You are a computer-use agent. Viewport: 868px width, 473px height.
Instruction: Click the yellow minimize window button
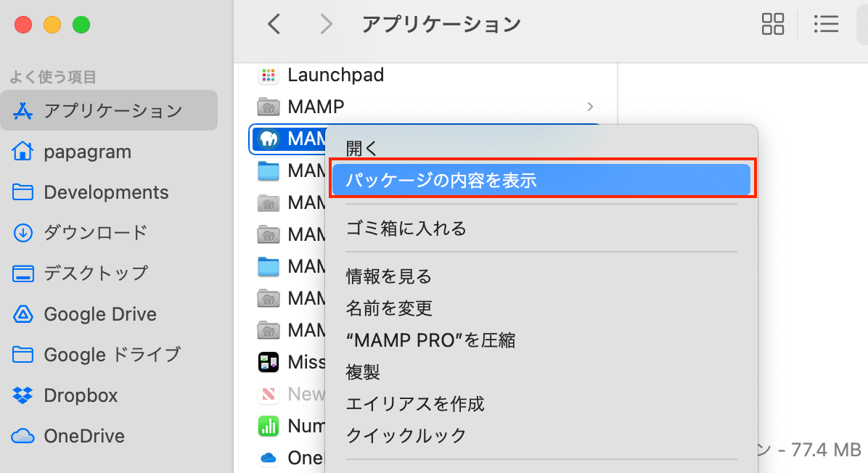(x=52, y=25)
